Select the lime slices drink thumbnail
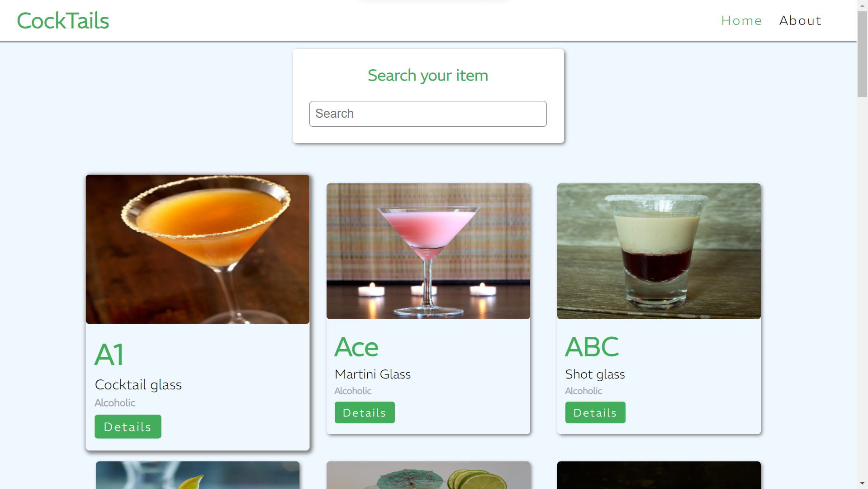 428,475
